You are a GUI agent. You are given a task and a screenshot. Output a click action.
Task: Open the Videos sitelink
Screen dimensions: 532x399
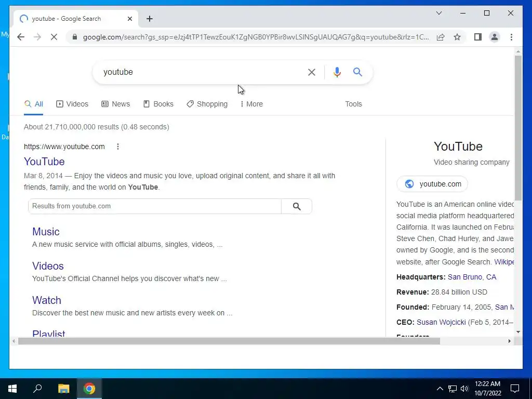(x=48, y=266)
